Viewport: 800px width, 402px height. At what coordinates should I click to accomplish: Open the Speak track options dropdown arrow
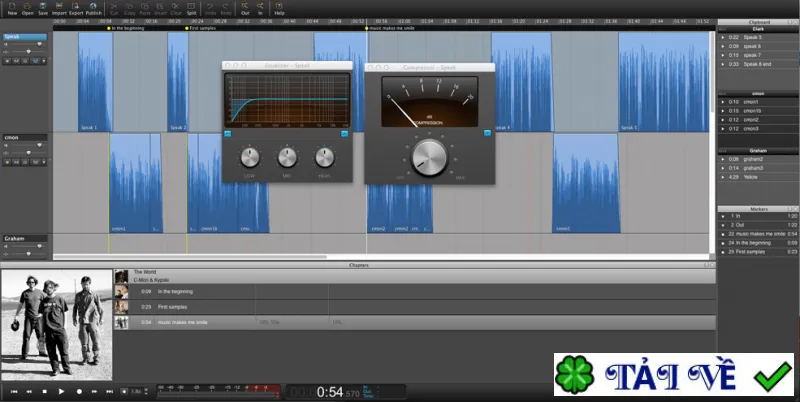tap(44, 61)
